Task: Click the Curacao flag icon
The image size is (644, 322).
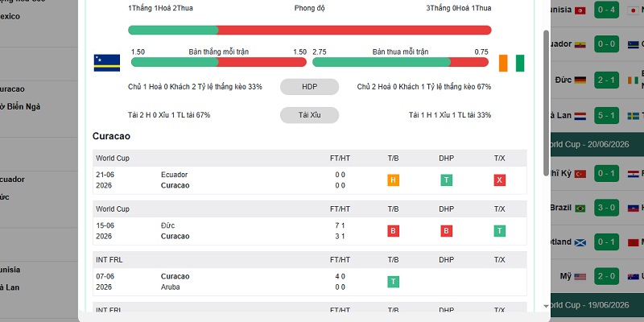Action: tap(107, 63)
